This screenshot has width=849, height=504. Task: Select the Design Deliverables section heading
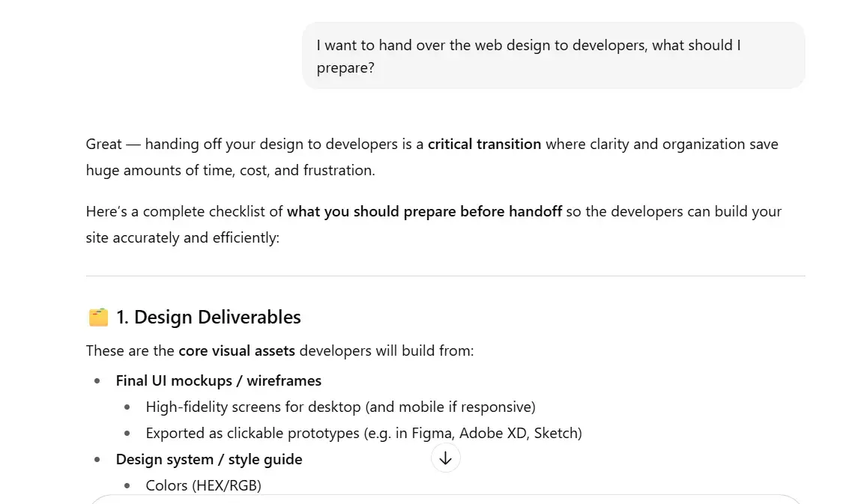coord(208,317)
